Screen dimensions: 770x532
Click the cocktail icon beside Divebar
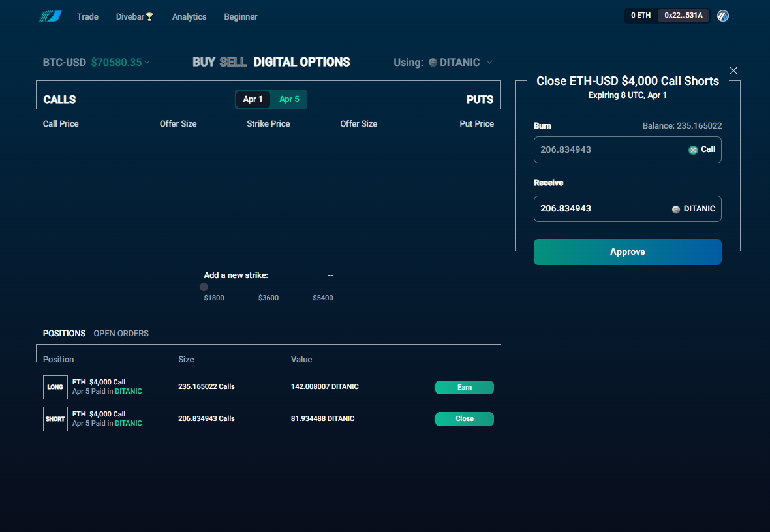coord(149,16)
